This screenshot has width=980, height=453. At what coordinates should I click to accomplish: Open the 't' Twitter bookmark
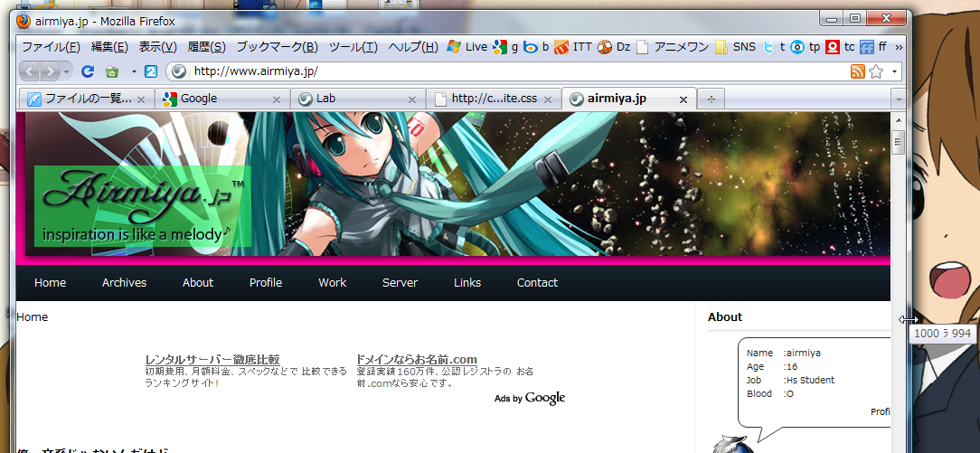(x=774, y=46)
